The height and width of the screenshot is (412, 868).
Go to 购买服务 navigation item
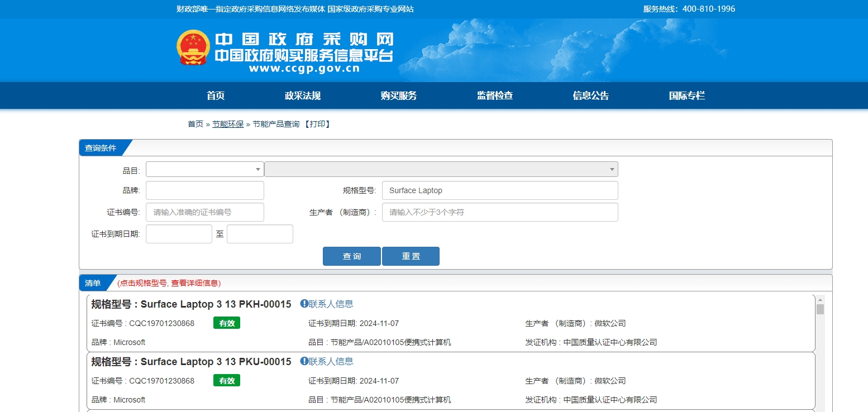(x=399, y=95)
